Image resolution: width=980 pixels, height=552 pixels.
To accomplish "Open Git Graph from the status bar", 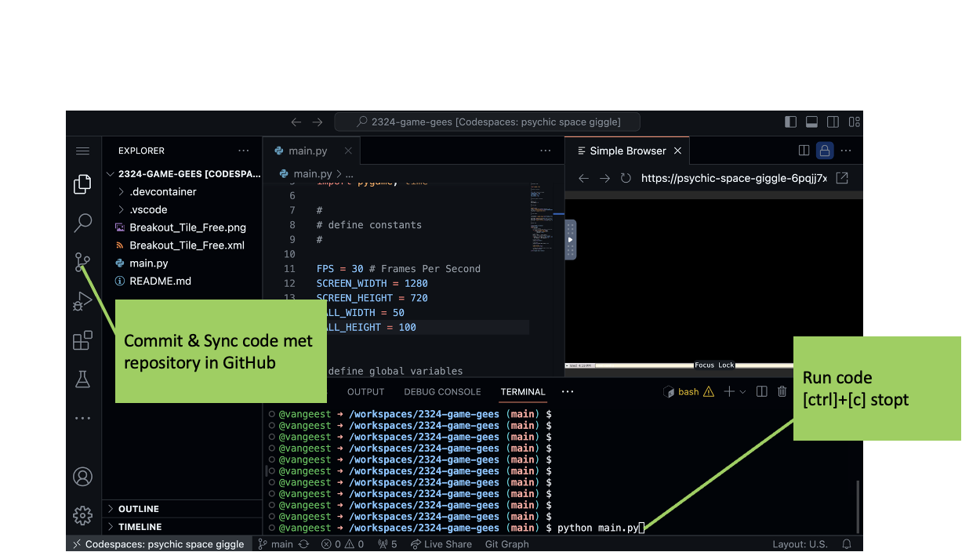I will (506, 543).
